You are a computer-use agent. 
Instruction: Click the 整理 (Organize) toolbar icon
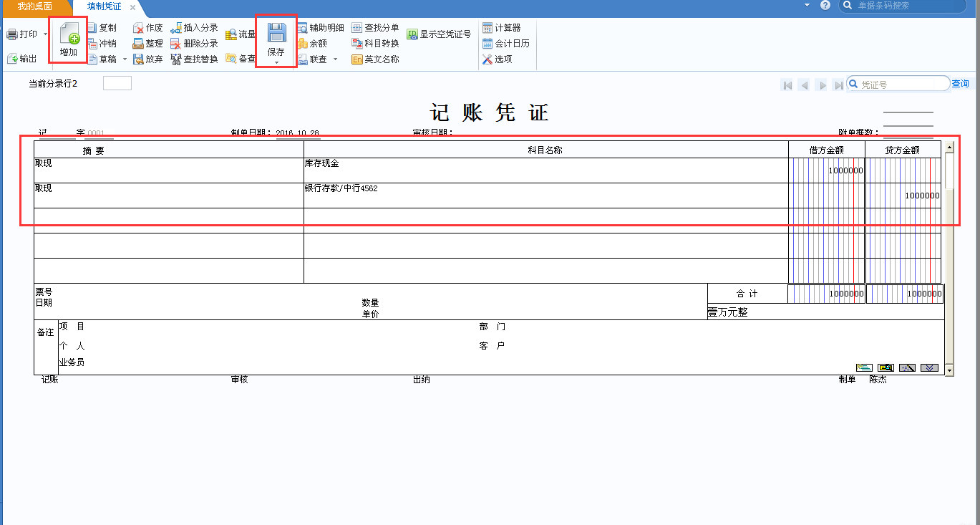click(x=138, y=44)
